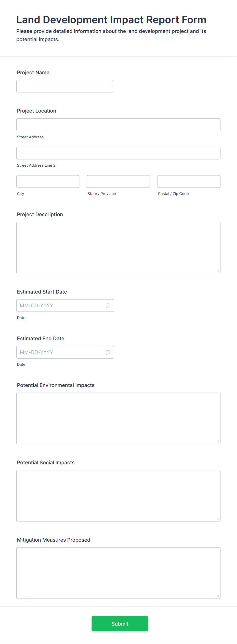Click inside the Project Description textarea
Image resolution: width=237 pixels, height=644 pixels.
tap(118, 248)
